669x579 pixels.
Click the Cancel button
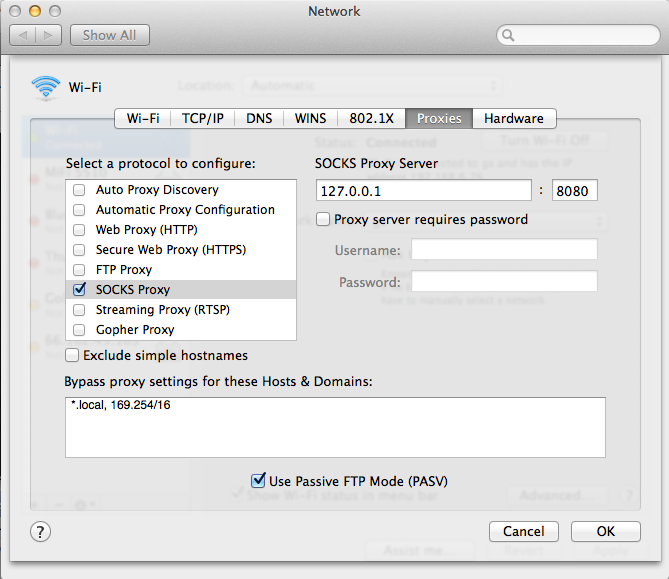tap(524, 531)
